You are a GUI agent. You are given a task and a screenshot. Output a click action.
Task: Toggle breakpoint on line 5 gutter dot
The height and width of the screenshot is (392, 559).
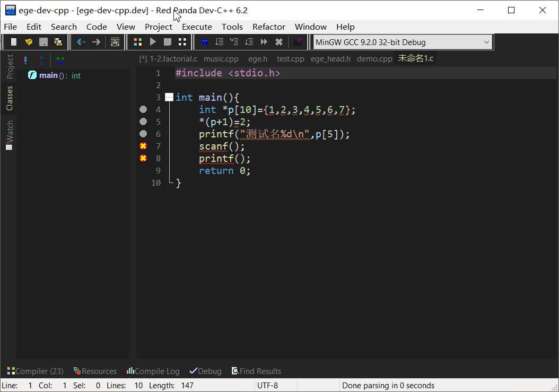click(143, 121)
